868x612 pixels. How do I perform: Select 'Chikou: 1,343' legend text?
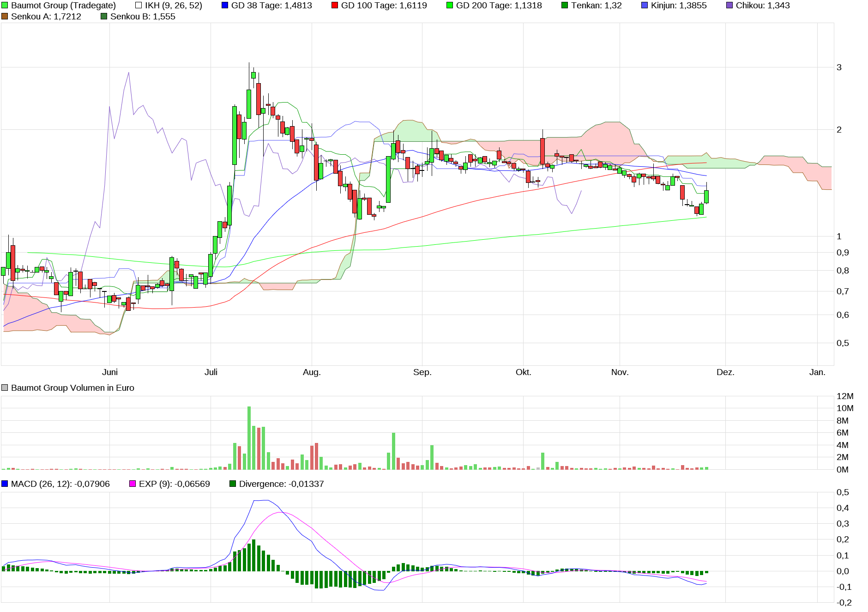pos(763,6)
